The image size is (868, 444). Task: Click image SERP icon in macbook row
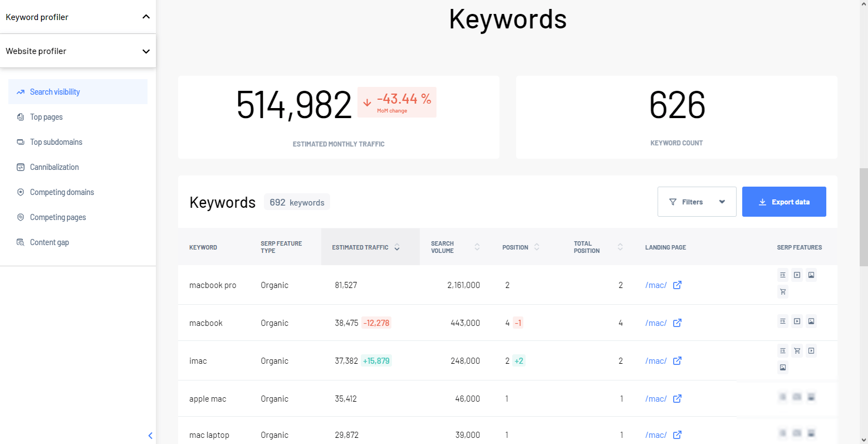click(x=811, y=321)
